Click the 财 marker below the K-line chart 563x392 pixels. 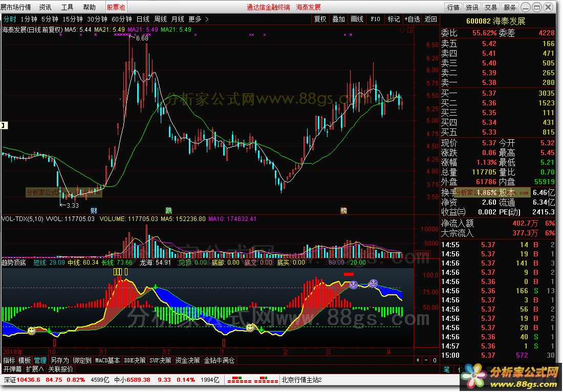(94, 210)
